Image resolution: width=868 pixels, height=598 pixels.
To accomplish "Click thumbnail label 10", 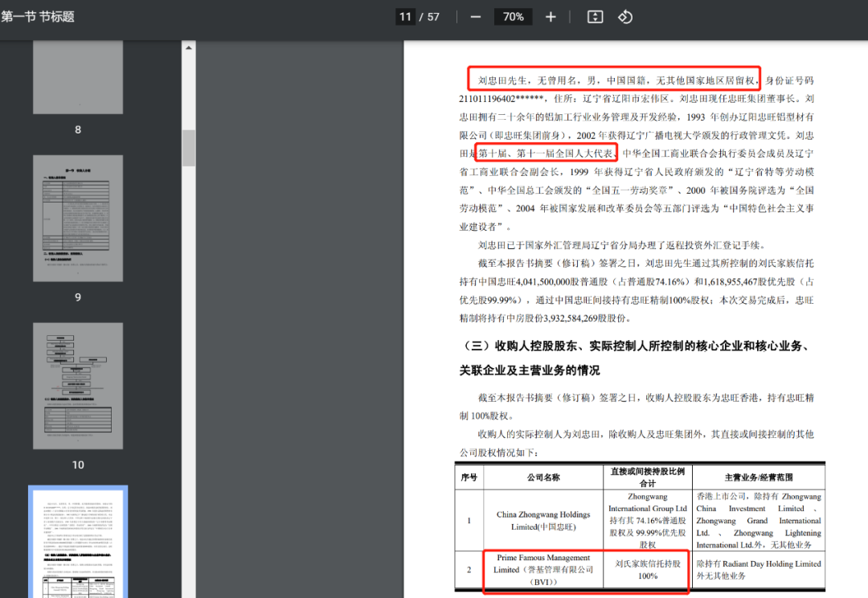I will pos(78,465).
